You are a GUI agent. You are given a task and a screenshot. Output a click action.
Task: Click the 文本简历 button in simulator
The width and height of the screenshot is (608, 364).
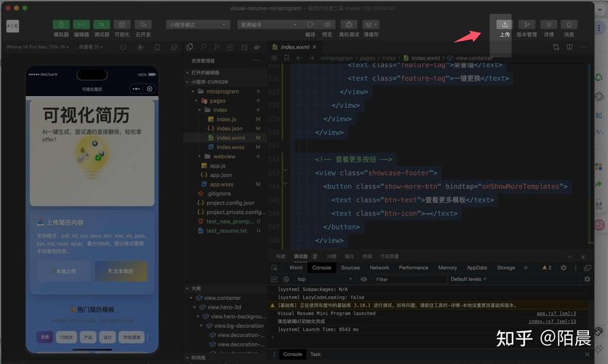point(121,271)
